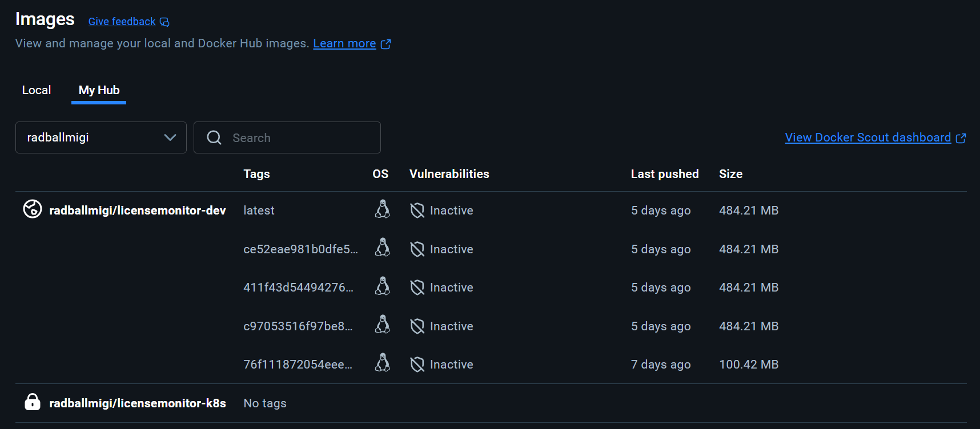Click the OS column header
Image resolution: width=980 pixels, height=429 pixels.
pyautogui.click(x=380, y=174)
